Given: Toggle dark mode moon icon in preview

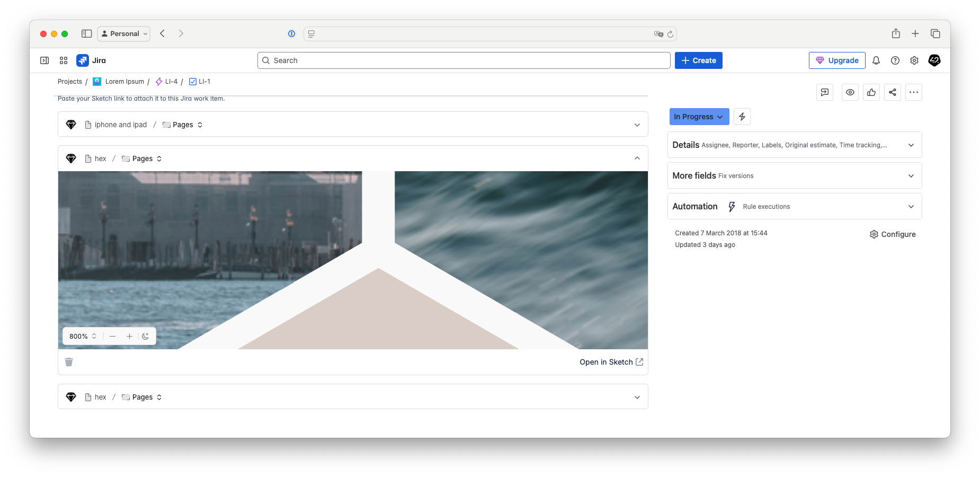Looking at the screenshot, I should (146, 336).
